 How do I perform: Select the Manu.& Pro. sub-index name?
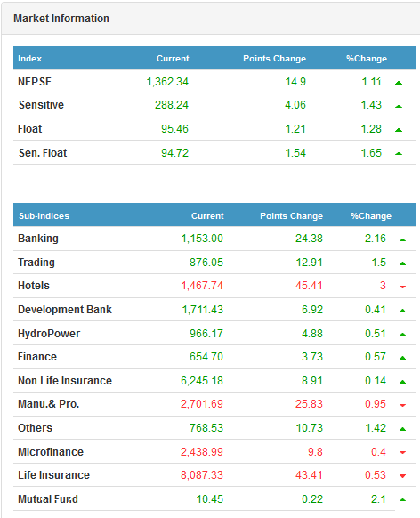click(x=49, y=404)
